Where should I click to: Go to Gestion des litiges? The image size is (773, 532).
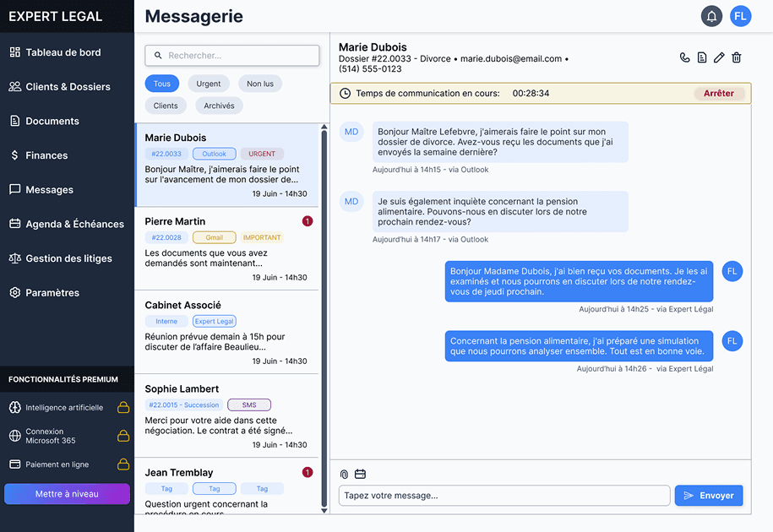[x=67, y=258]
